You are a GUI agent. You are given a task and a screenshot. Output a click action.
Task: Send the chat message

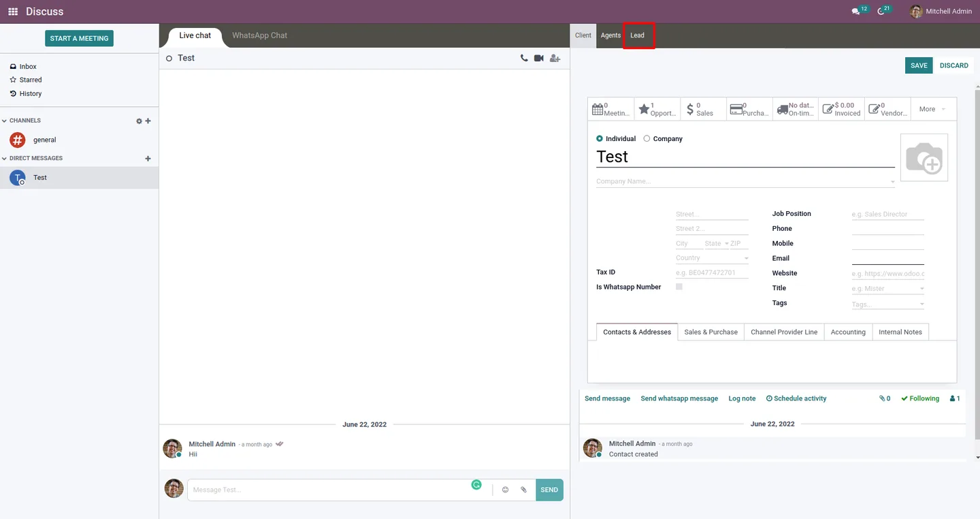pyautogui.click(x=549, y=490)
